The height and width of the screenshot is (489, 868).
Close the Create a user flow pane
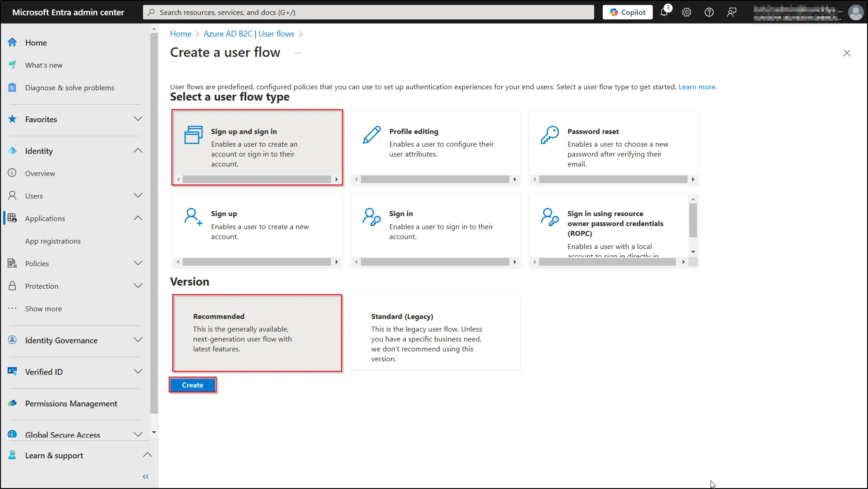coord(847,53)
